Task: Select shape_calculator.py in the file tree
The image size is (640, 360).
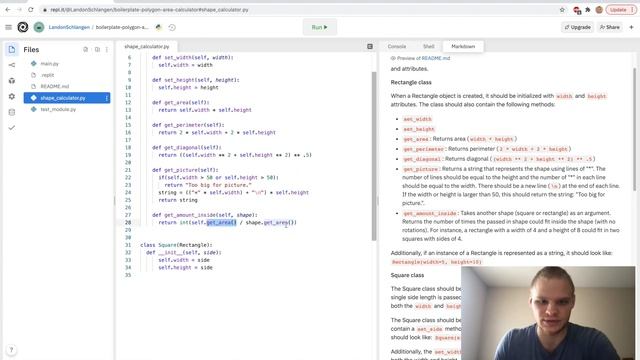Action: click(67, 98)
